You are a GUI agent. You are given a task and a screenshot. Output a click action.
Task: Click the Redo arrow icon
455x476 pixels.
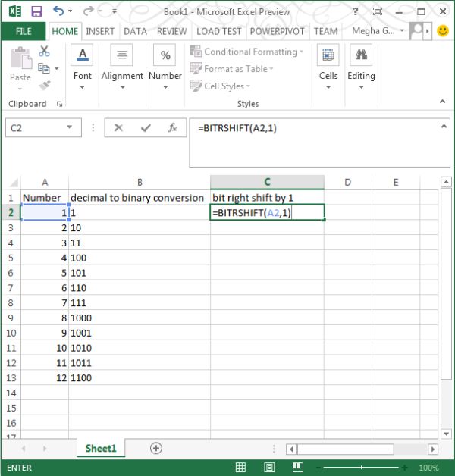tap(89, 11)
